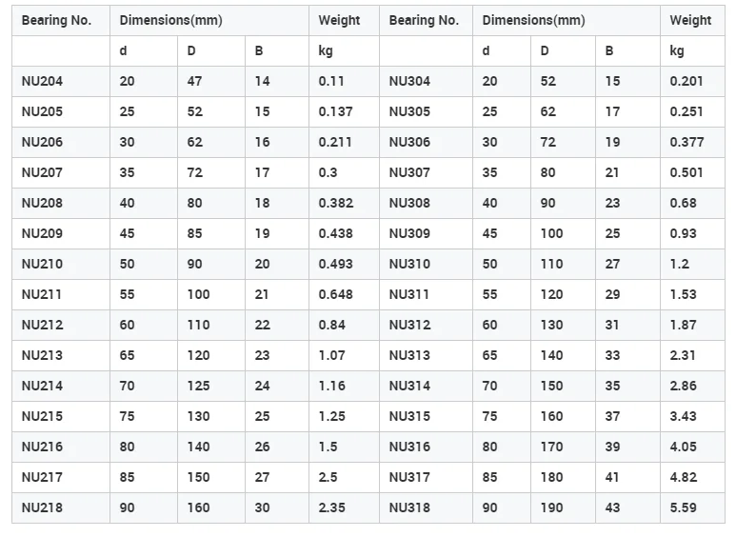This screenshot has height=537, width=756.
Task: Click the NU217 bearing number
Action: 42,478
